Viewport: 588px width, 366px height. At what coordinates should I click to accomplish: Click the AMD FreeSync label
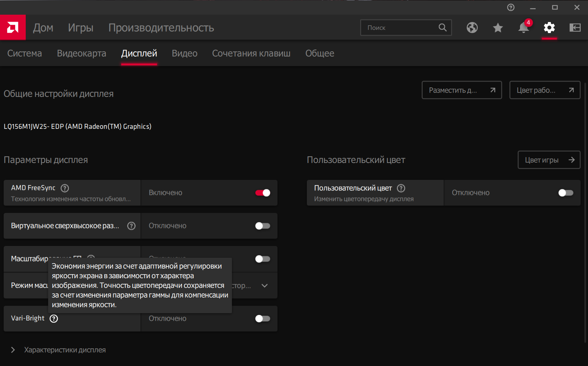point(33,188)
